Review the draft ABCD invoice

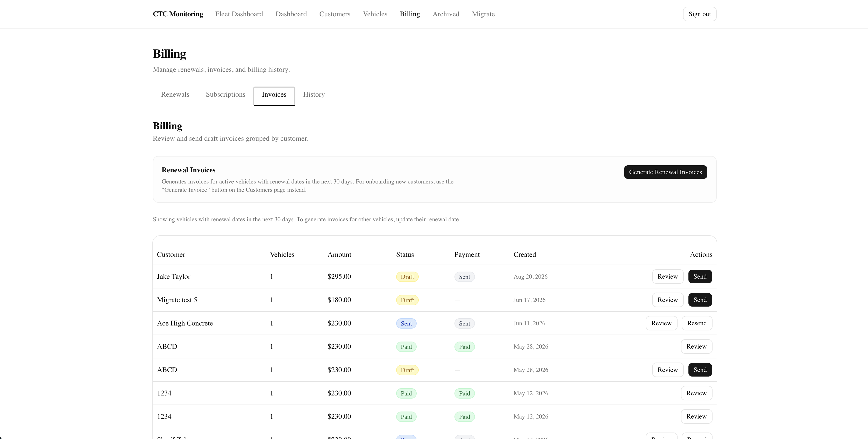[667, 370]
